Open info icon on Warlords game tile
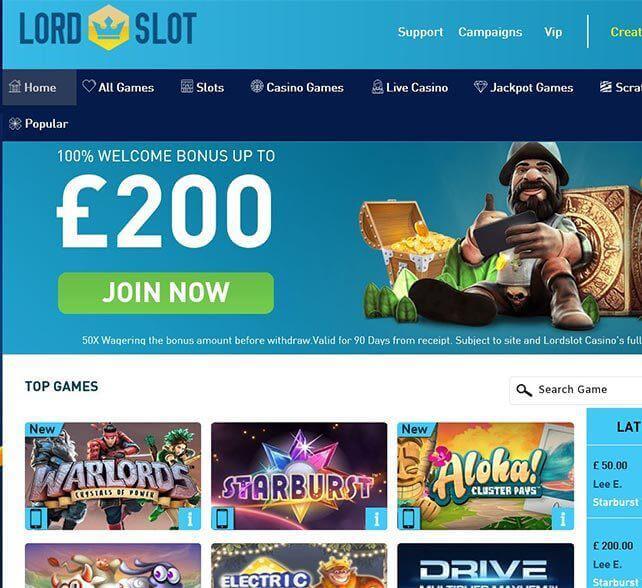 tap(190, 519)
